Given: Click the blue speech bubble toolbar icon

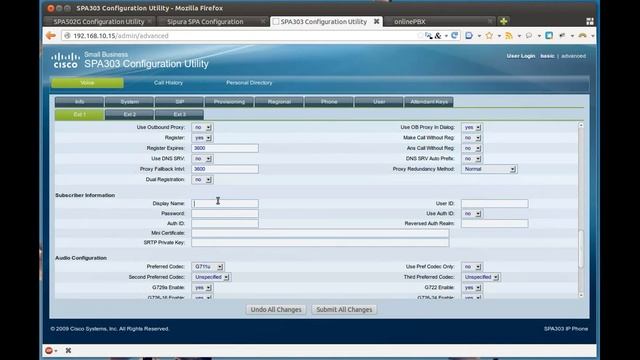Looking at the screenshot, I should point(469,36).
